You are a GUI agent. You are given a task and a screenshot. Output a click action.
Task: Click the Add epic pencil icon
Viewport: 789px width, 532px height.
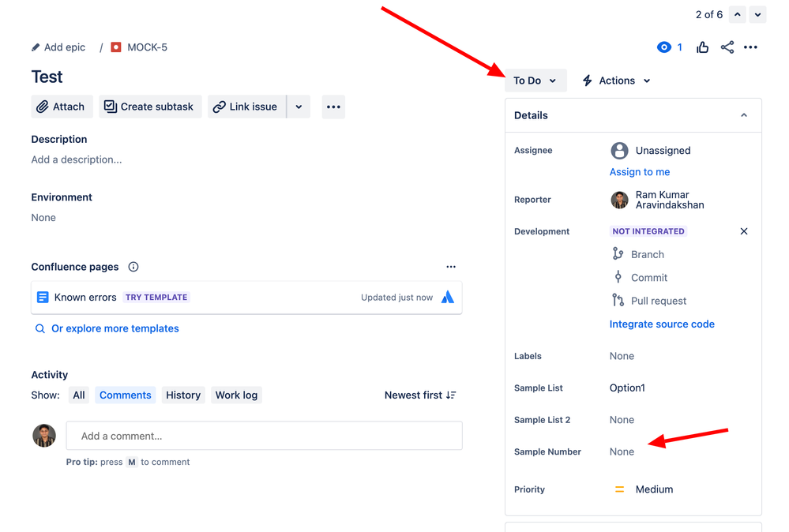coord(36,47)
